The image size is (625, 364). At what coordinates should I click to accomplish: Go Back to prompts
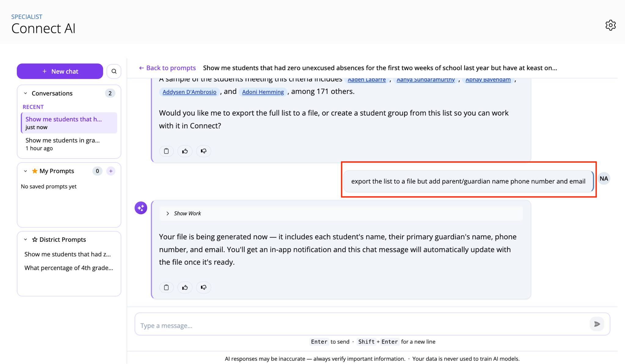[167, 68]
